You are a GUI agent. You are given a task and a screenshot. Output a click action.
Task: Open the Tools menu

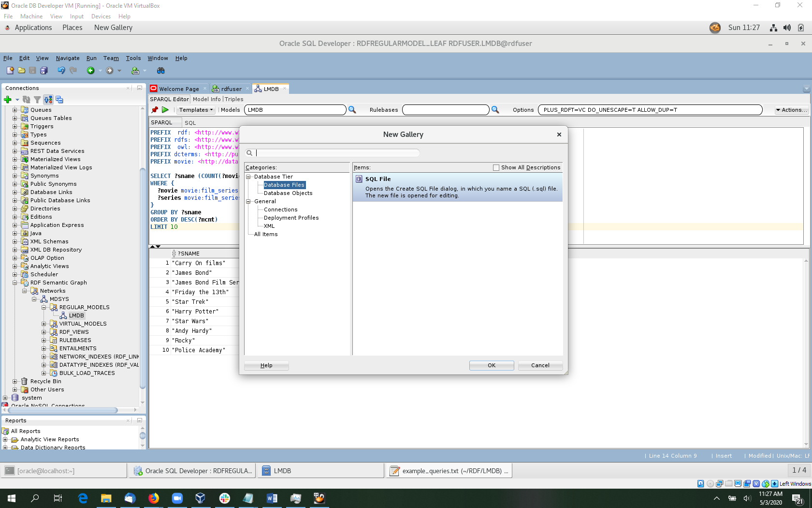[133, 58]
